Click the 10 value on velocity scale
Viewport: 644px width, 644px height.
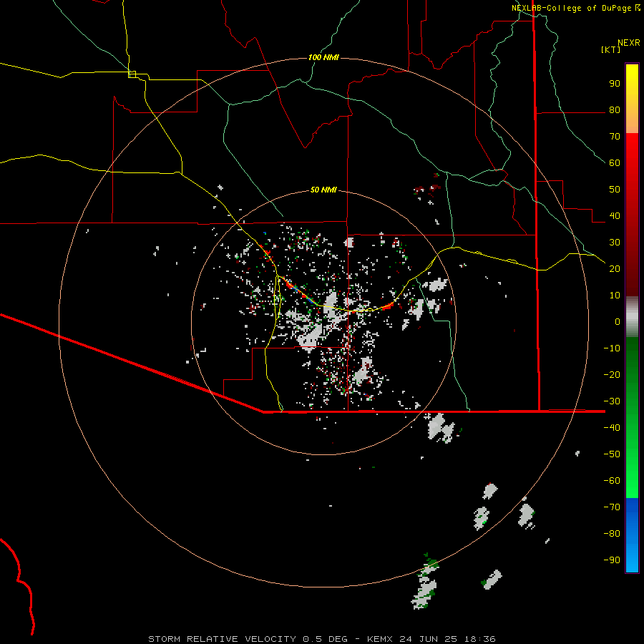coord(615,296)
